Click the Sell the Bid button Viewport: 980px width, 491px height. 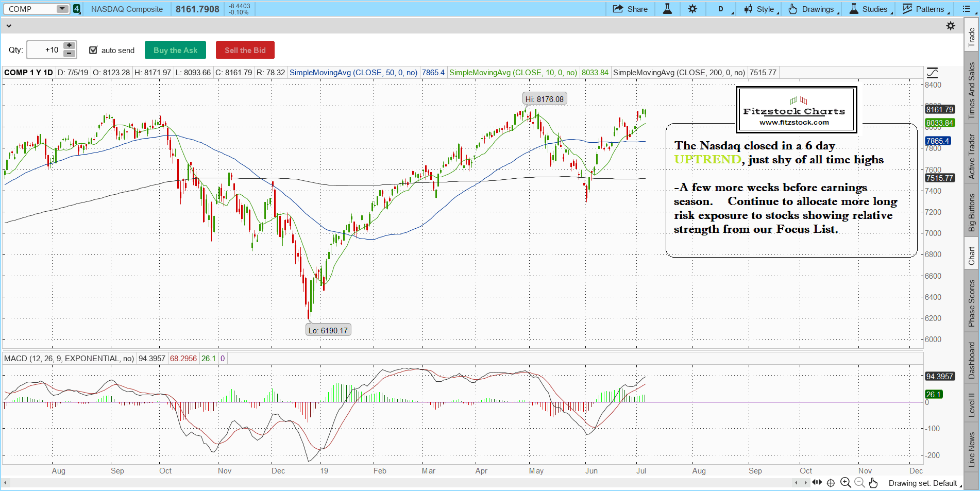(x=245, y=50)
